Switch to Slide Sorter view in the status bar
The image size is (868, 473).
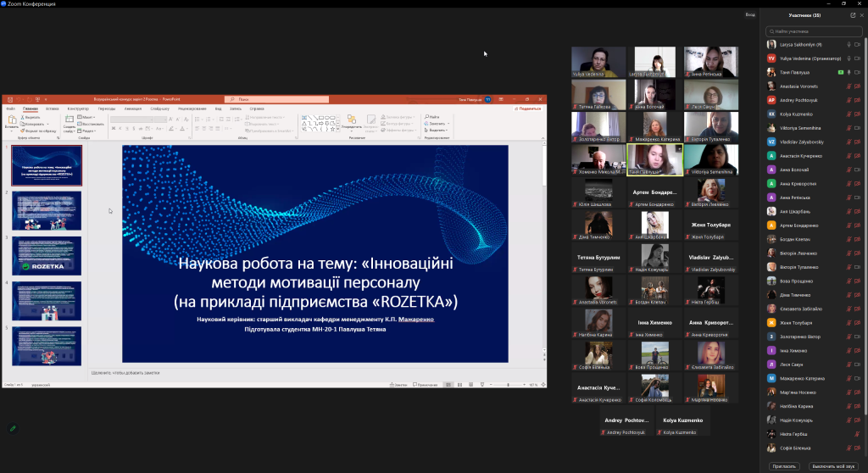459,384
